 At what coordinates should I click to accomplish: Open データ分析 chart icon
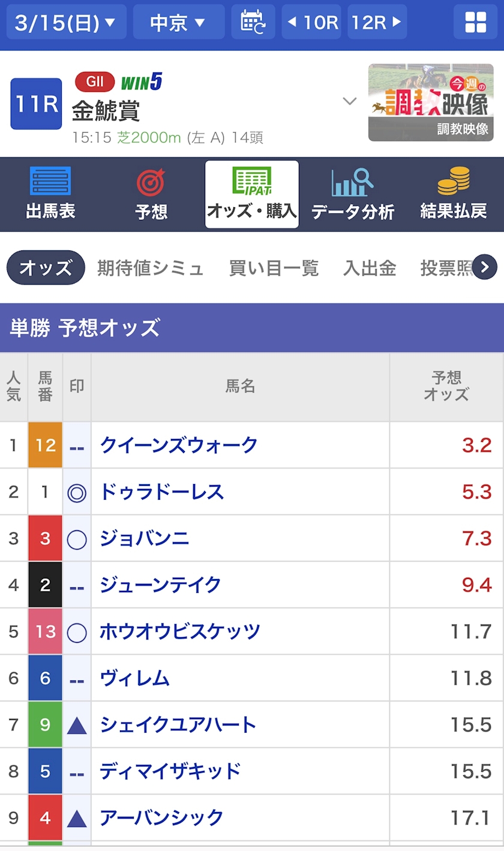tap(353, 183)
